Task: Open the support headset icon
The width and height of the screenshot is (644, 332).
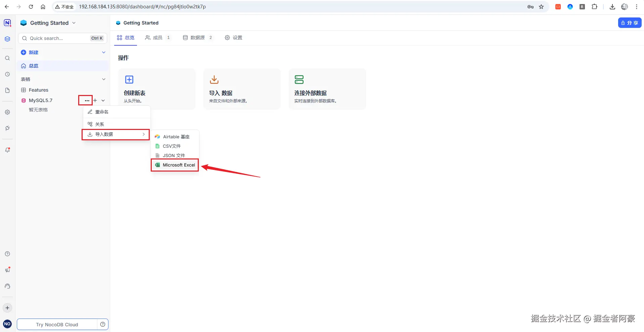Action: coord(7,286)
